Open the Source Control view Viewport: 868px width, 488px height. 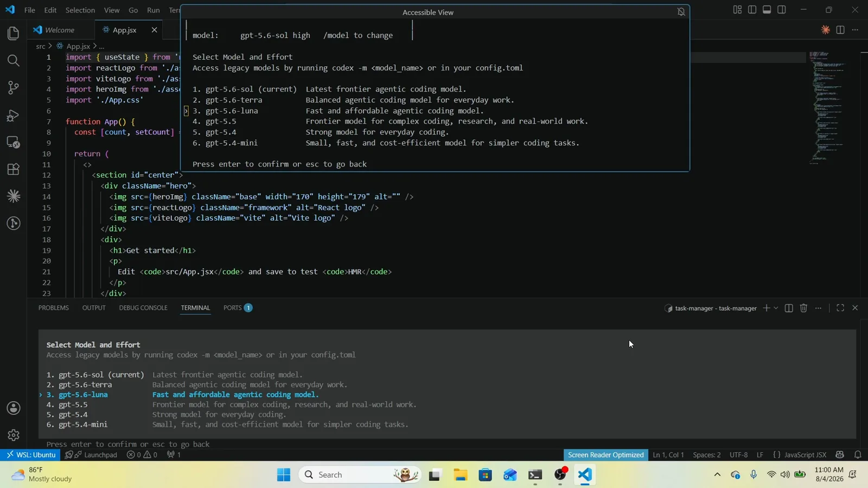click(14, 88)
